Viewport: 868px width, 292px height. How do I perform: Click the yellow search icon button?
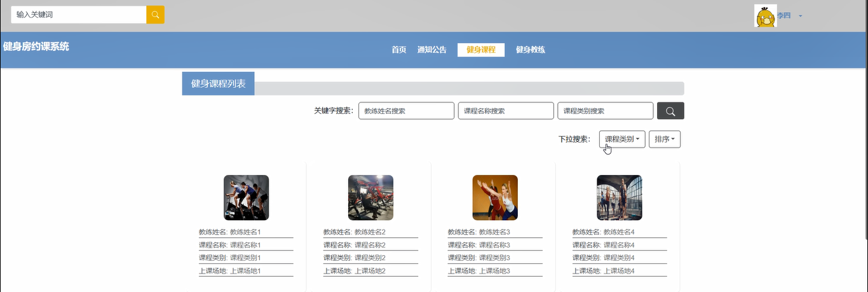[155, 15]
